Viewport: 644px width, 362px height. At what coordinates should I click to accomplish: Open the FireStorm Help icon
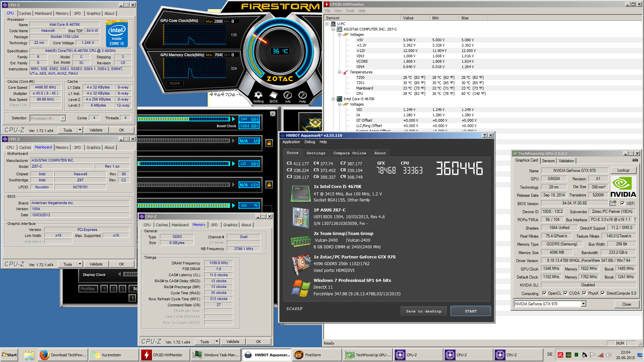(x=303, y=95)
